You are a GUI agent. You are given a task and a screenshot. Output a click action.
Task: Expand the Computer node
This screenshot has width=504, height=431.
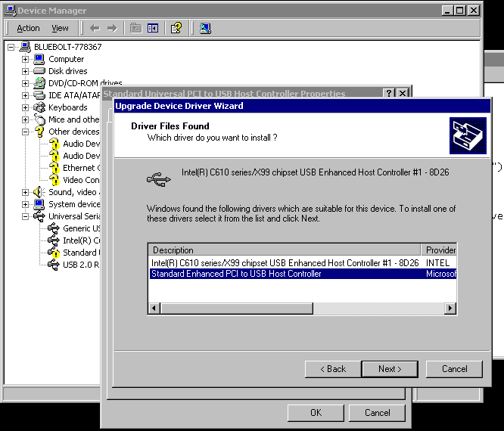click(25, 59)
